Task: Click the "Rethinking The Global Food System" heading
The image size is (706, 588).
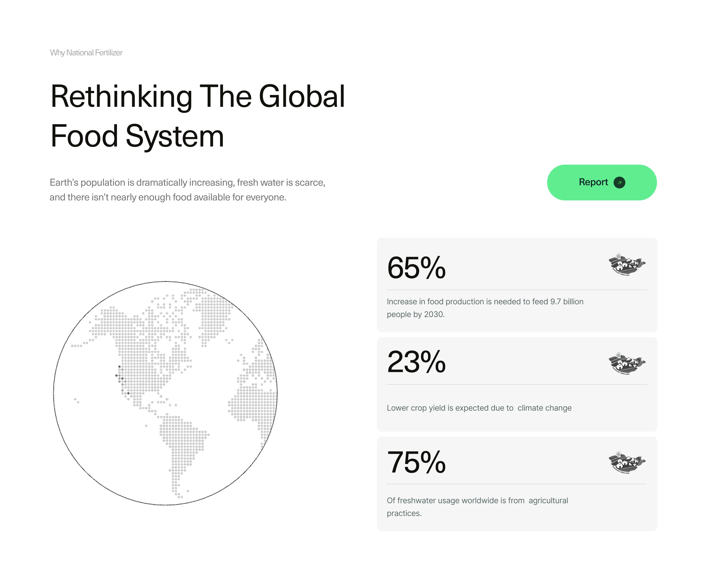Action: (x=198, y=116)
